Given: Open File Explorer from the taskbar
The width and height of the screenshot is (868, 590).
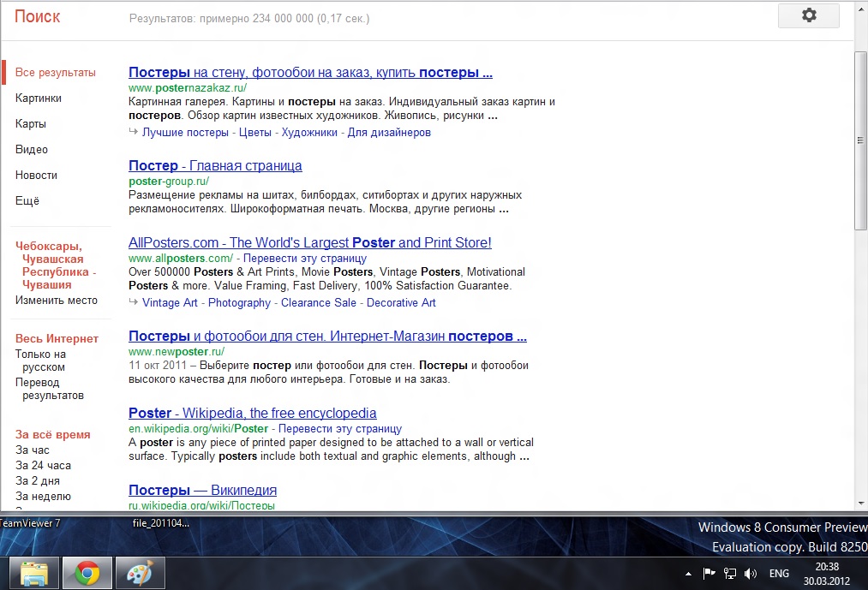Looking at the screenshot, I should [x=33, y=573].
